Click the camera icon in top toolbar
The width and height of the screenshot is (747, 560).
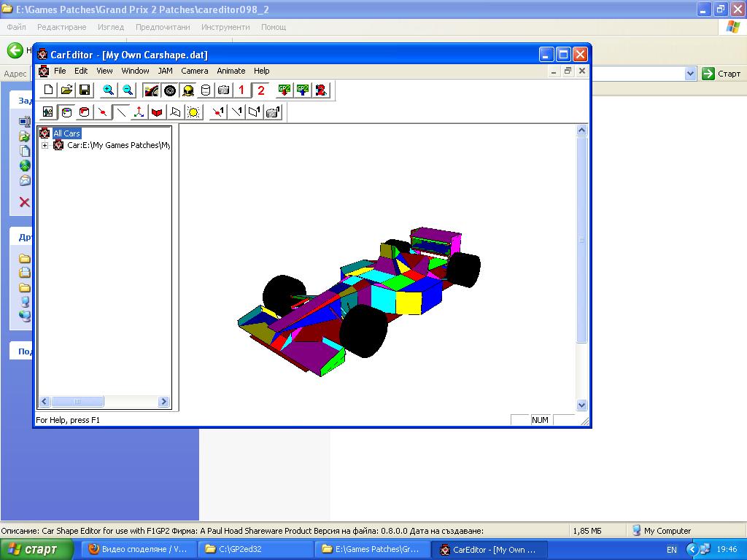224,90
